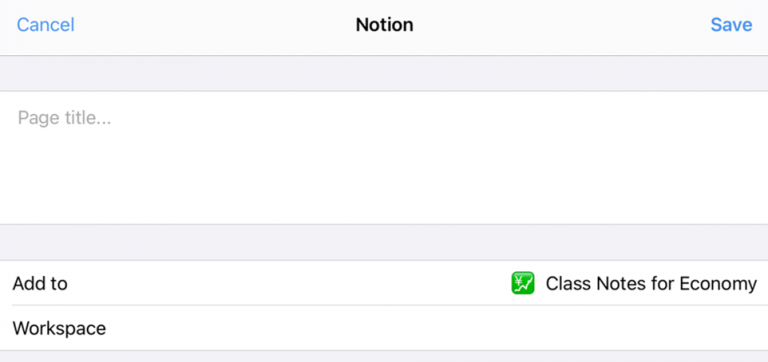Open the Workspace selector row

384,328
